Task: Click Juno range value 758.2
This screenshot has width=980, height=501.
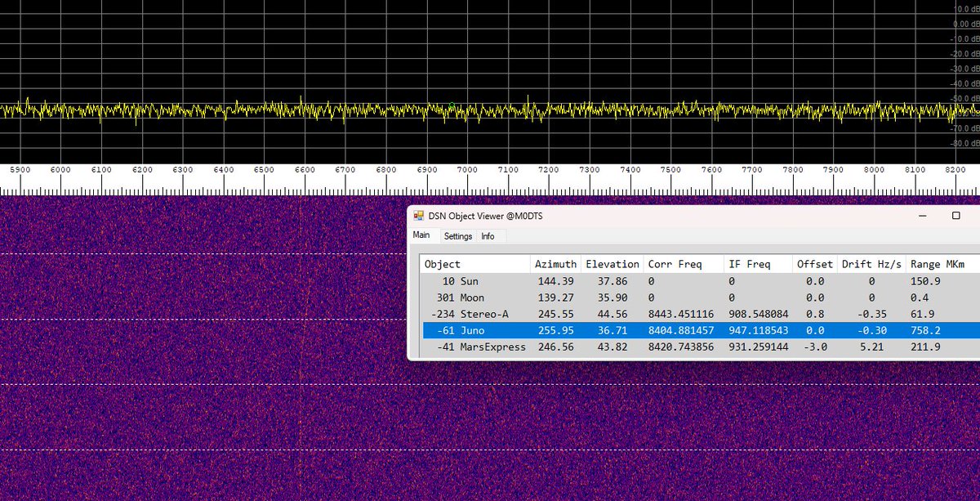Action: [925, 330]
